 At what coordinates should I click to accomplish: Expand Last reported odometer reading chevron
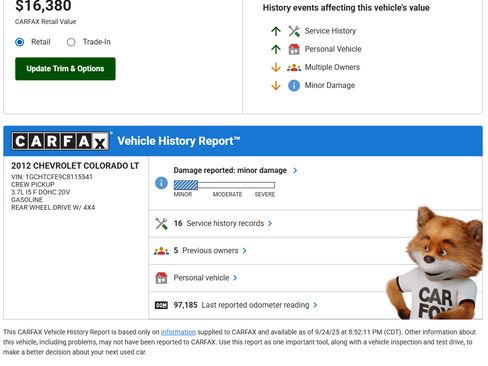tap(315, 305)
